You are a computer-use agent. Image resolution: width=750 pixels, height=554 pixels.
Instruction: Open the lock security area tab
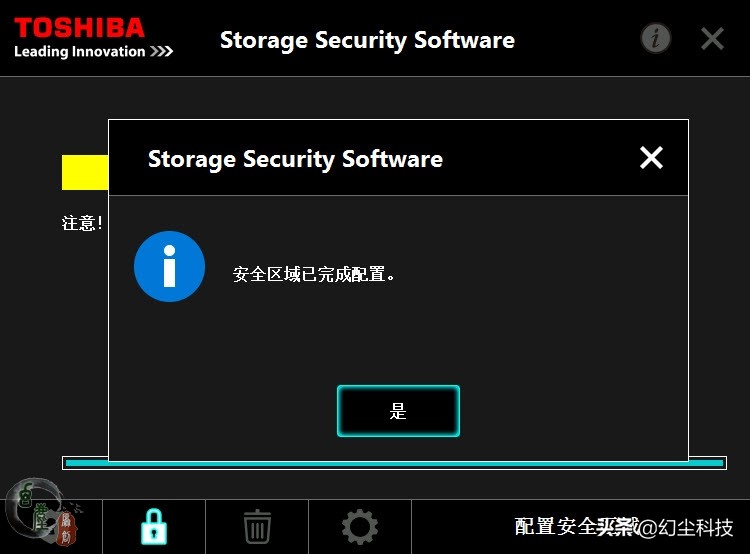(x=154, y=526)
